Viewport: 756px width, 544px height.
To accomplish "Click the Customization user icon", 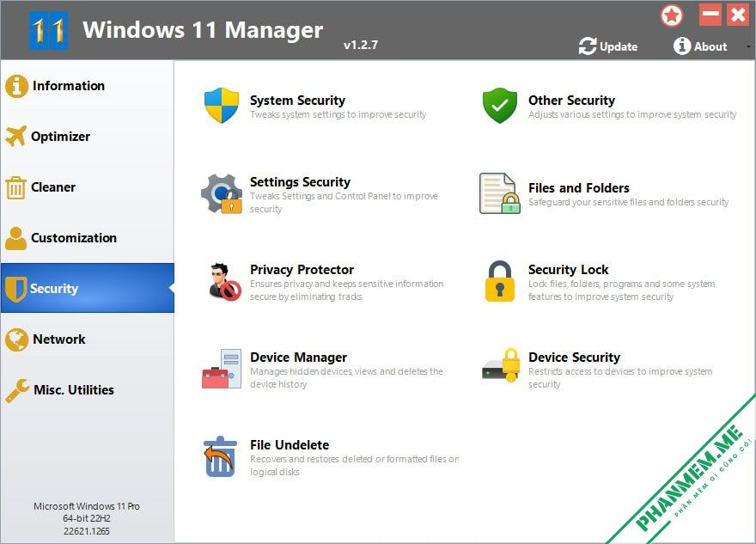I will coord(16,238).
